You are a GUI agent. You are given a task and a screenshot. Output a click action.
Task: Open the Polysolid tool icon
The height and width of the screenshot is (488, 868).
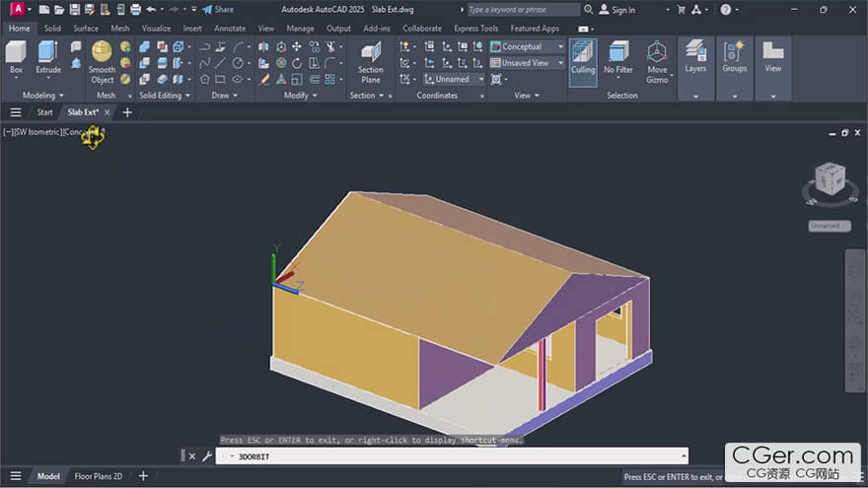coord(76,47)
